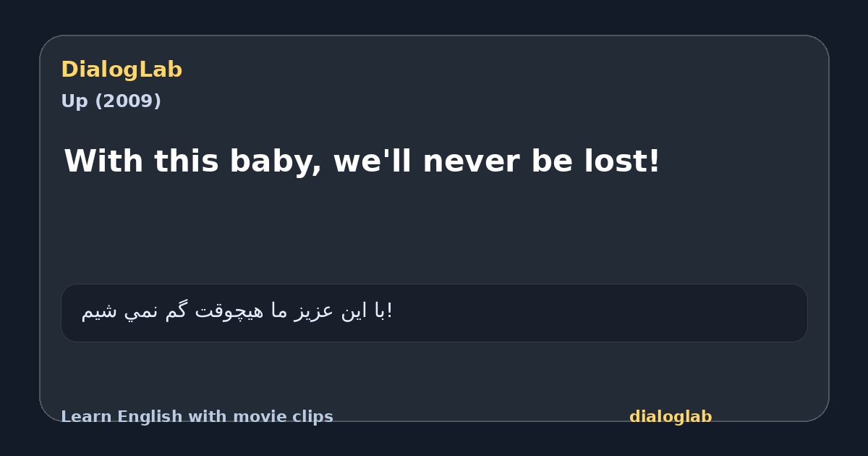This screenshot has width=868, height=456.
Task: Click the Persian word "عزیز" in the translation
Action: pyautogui.click(x=314, y=311)
